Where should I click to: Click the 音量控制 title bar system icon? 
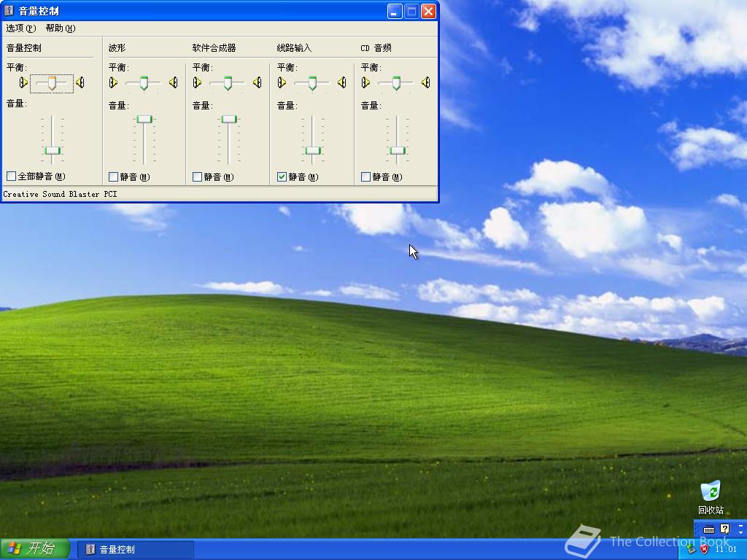point(9,10)
